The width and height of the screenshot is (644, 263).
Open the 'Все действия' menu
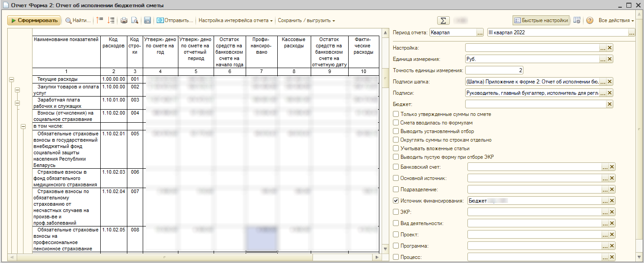click(616, 20)
